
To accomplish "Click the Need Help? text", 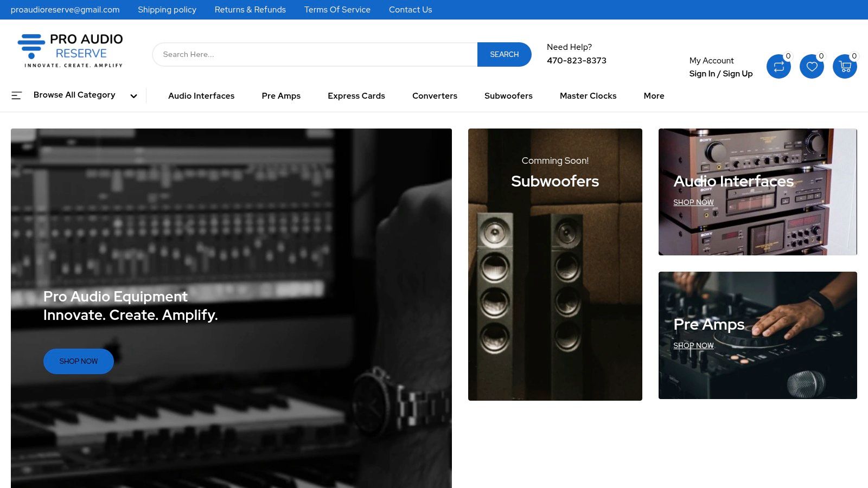I will point(569,47).
